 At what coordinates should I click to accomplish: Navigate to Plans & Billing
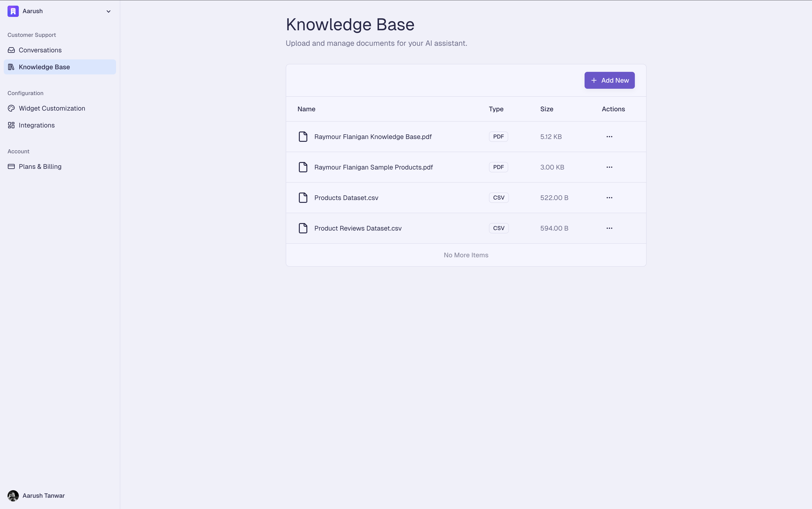coord(40,167)
